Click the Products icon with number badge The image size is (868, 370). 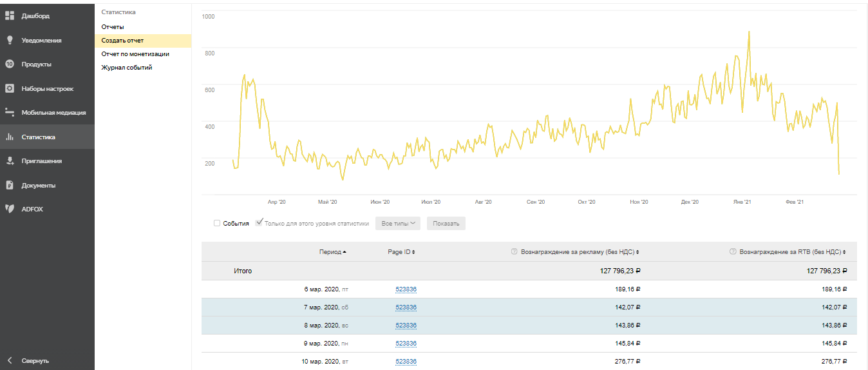(10, 64)
